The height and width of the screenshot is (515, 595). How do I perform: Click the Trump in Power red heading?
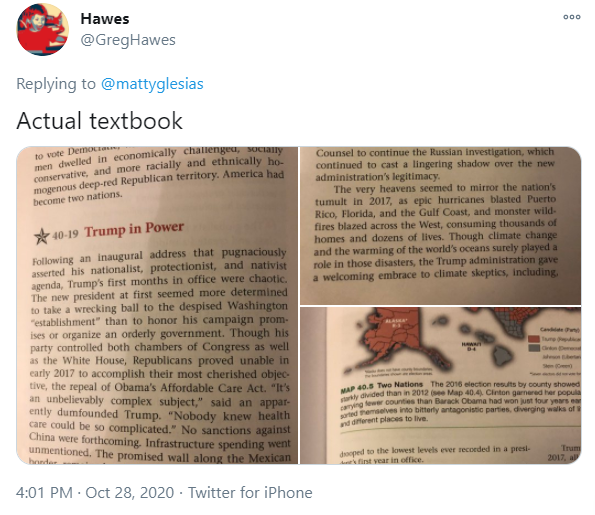point(134,229)
